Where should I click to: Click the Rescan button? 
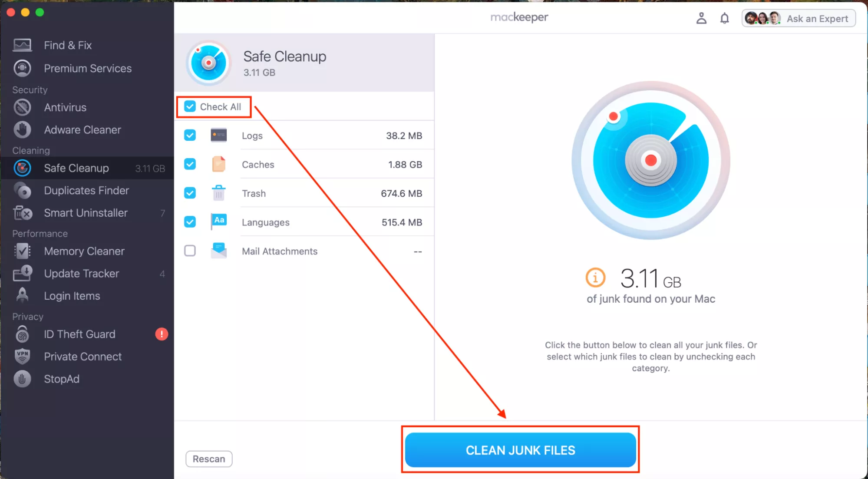[209, 459]
